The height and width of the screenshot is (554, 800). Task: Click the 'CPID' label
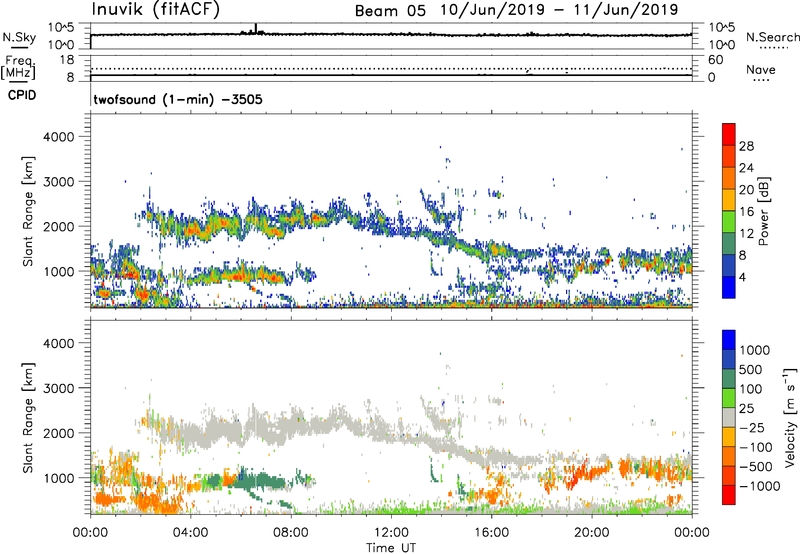pyautogui.click(x=22, y=95)
